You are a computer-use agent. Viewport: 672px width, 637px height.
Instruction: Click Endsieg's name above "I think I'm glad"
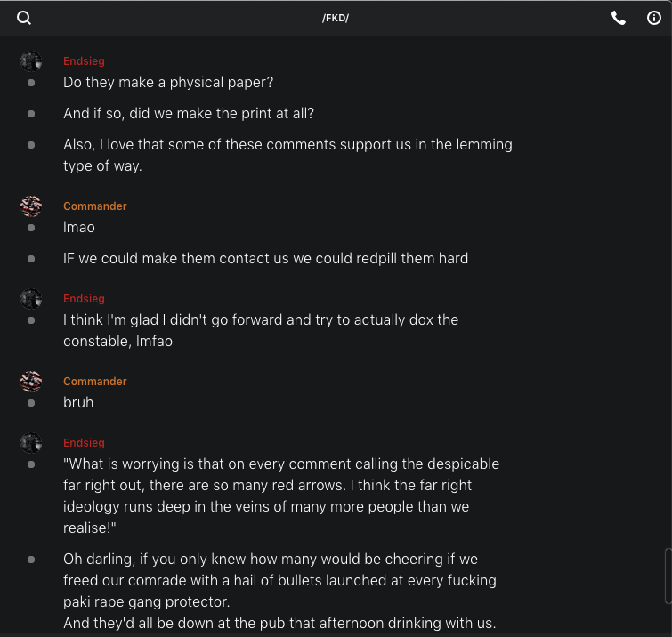pyautogui.click(x=84, y=299)
